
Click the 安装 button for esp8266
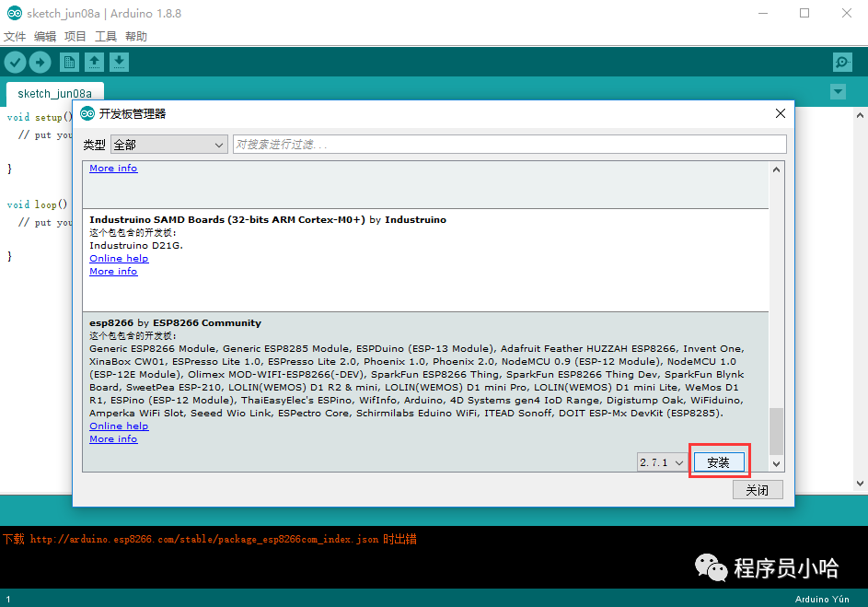pos(718,462)
